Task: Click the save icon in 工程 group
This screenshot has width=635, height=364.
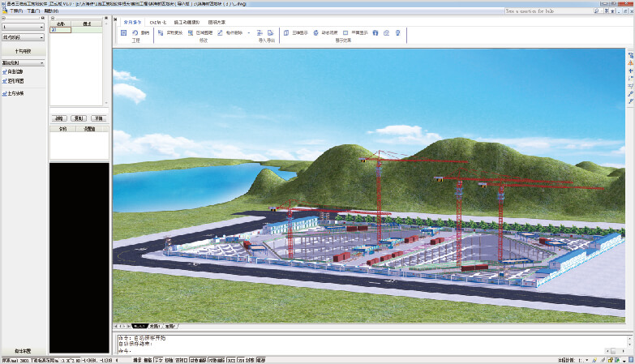Action: point(123,32)
